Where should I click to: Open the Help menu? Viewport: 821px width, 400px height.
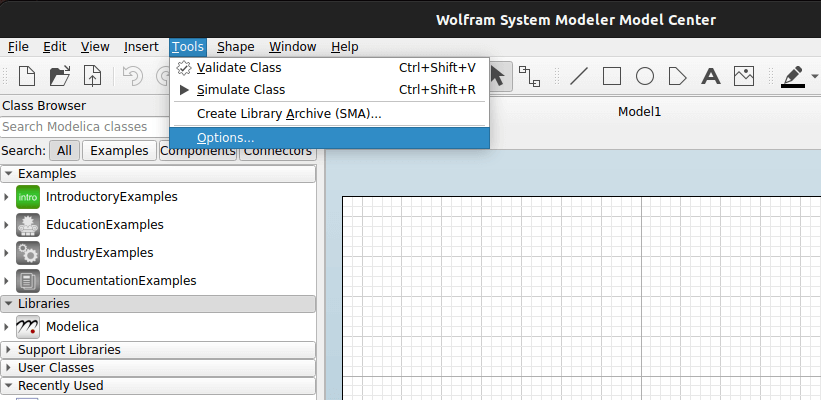pyautogui.click(x=345, y=47)
